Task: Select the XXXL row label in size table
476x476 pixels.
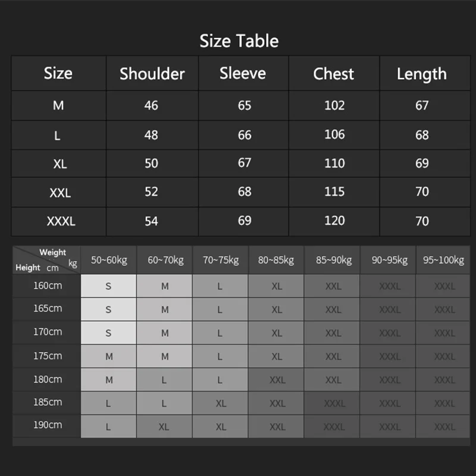Action: click(61, 221)
